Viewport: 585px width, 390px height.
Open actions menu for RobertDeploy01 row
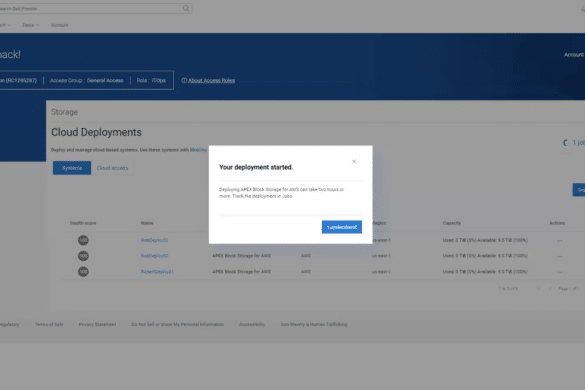[560, 272]
